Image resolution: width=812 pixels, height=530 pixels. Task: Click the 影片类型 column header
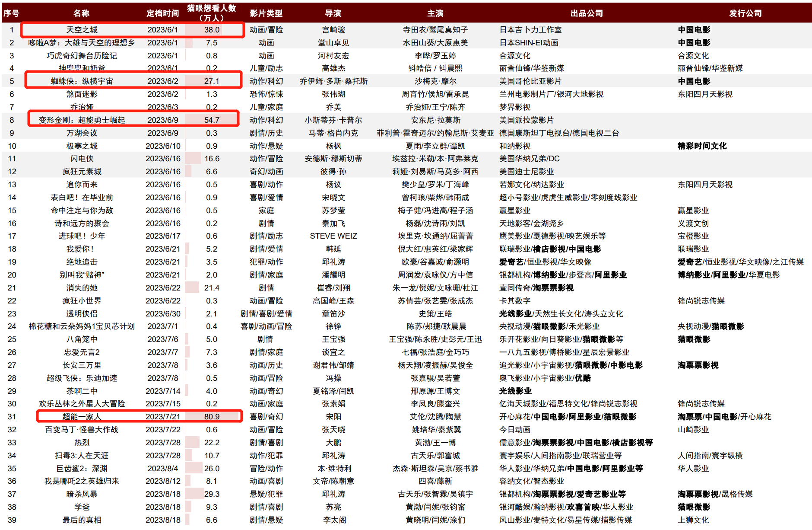(x=266, y=13)
